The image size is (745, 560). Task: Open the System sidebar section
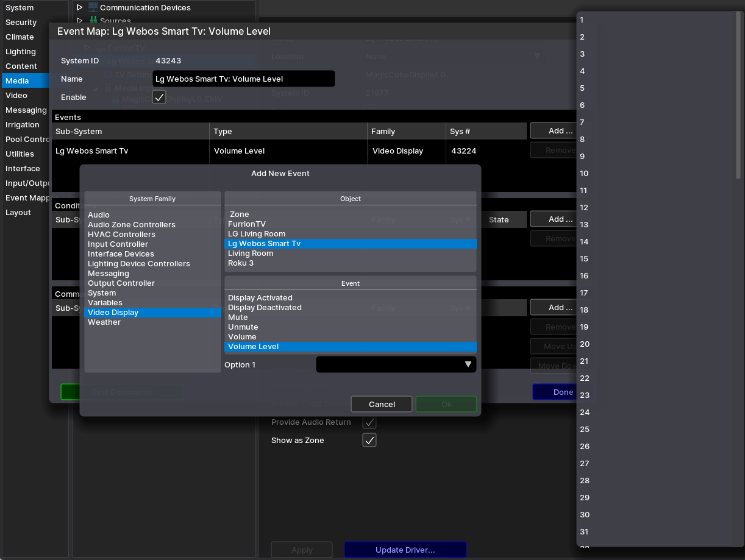coord(24,7)
